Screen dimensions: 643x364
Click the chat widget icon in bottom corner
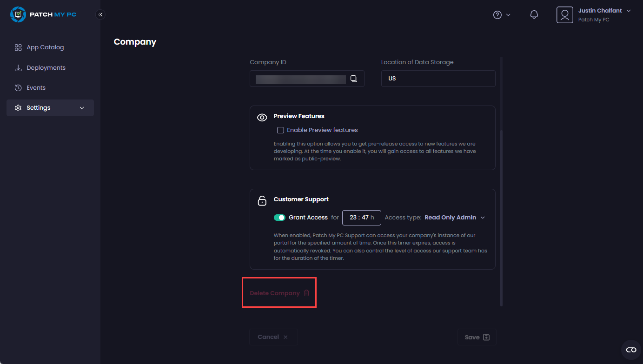pos(631,350)
